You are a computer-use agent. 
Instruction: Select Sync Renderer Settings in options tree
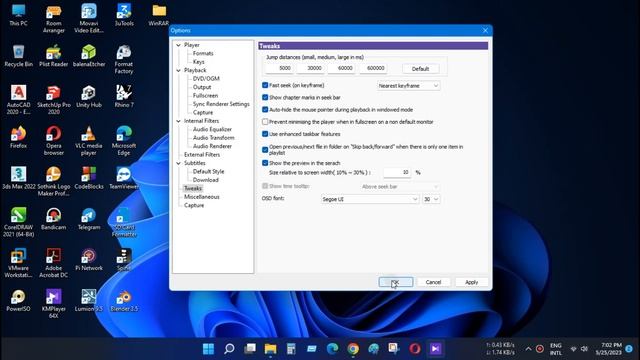coord(221,104)
